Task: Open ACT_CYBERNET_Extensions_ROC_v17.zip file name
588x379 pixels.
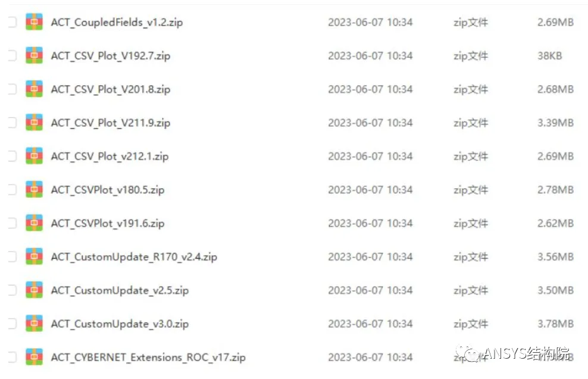Action: [148, 357]
